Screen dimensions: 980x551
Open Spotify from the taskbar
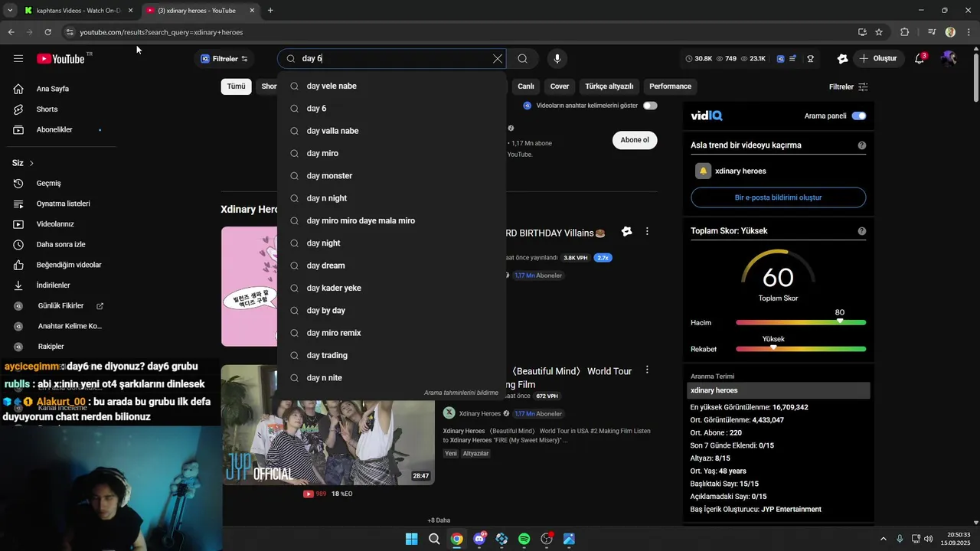tap(524, 539)
